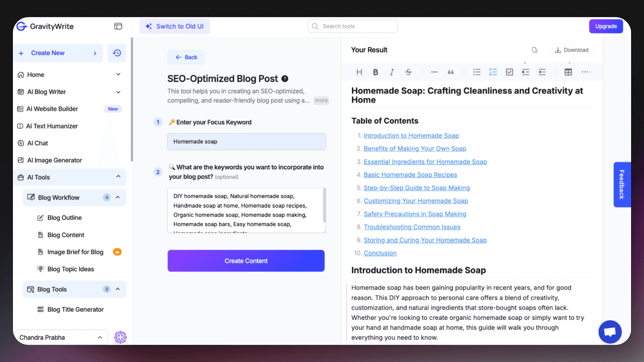Download the result
Image resolution: width=644 pixels, height=362 pixels.
pos(572,50)
